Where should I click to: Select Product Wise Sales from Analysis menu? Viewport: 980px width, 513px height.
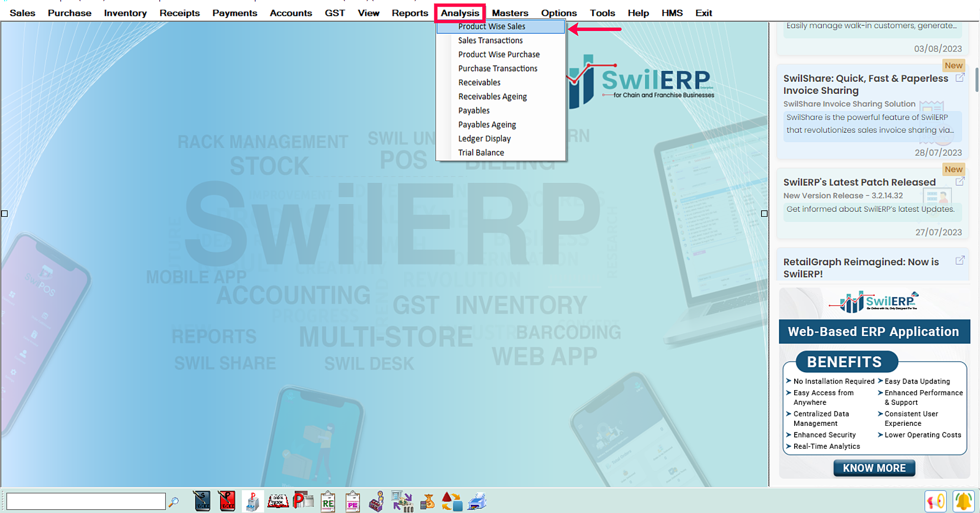[501, 27]
